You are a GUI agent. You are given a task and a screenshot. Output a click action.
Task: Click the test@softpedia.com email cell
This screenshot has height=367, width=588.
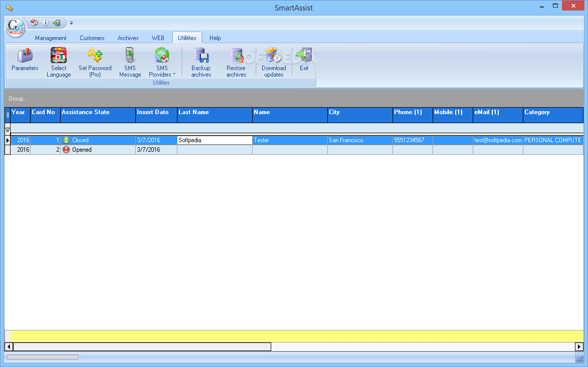tap(498, 140)
